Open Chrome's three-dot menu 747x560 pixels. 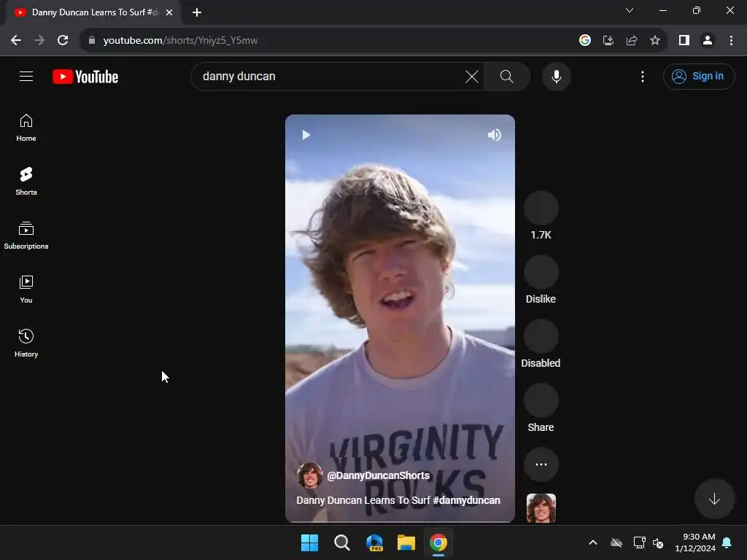coord(731,41)
